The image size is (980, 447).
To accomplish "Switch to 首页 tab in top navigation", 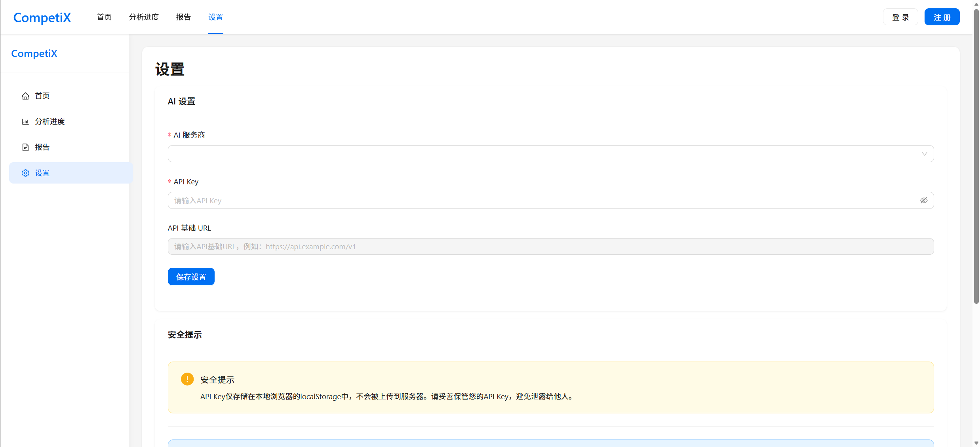I will [x=104, y=17].
